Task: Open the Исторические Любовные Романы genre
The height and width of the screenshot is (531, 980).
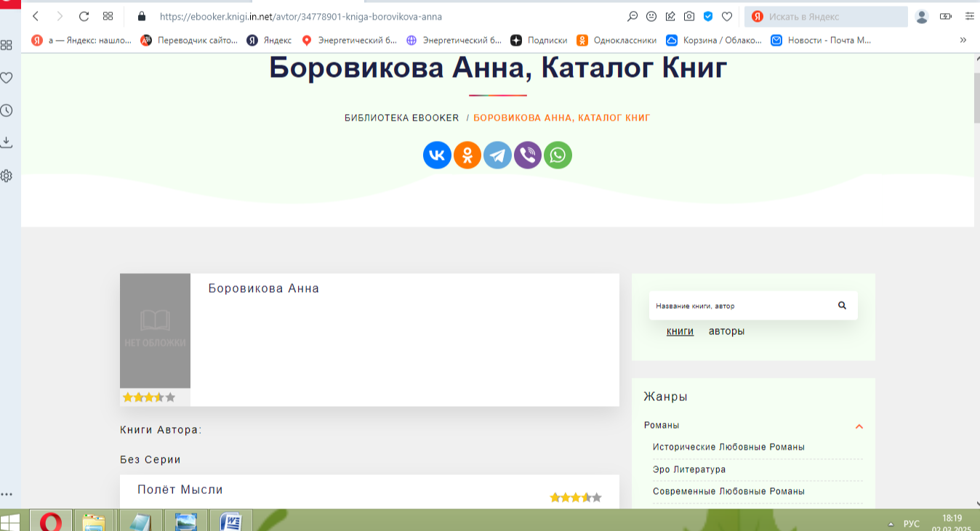Action: 728,447
